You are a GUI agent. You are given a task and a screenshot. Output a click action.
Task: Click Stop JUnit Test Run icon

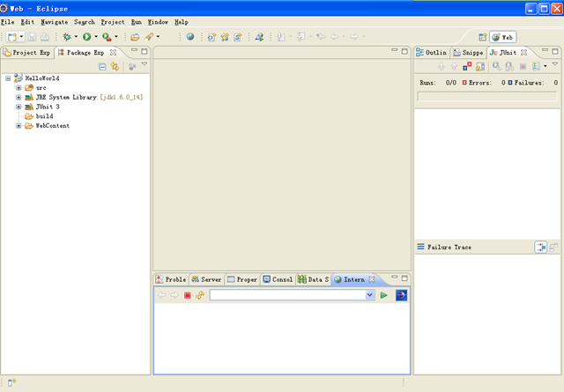point(523,67)
